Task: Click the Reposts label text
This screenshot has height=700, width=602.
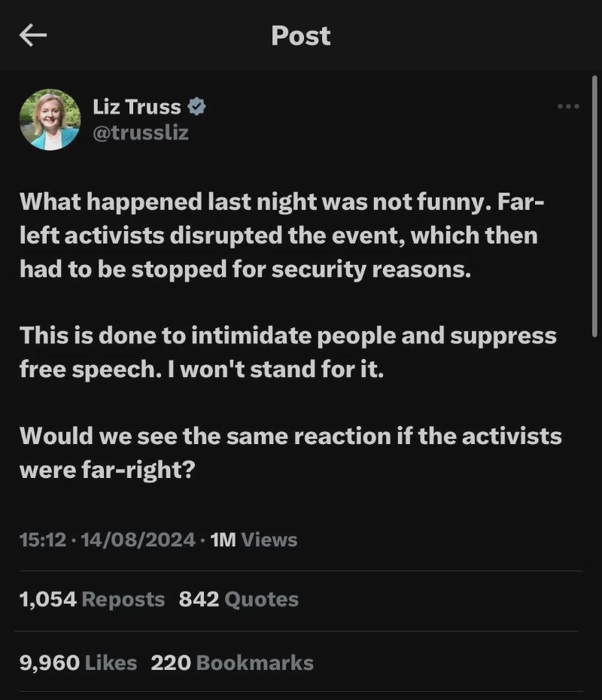Action: point(123,599)
